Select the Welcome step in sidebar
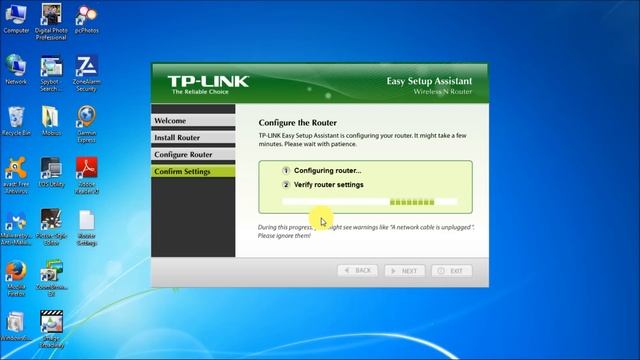Screen dimensions: 640x360 tap(193, 120)
